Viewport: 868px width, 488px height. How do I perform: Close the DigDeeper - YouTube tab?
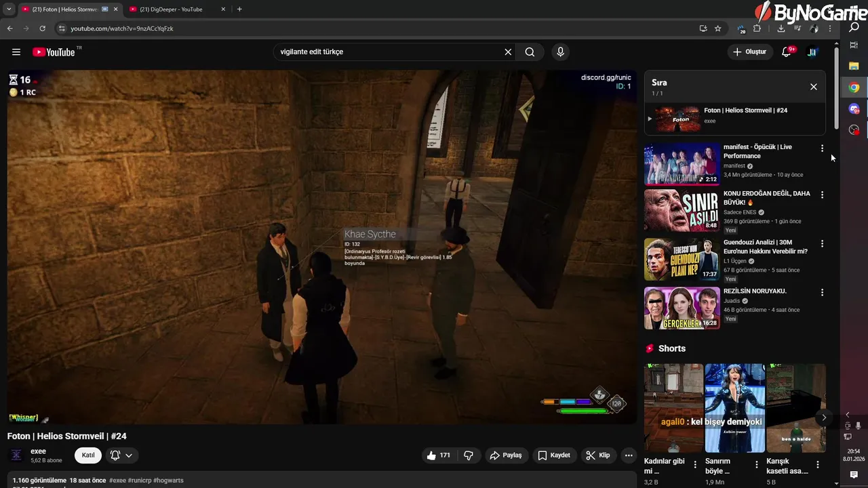(x=223, y=9)
